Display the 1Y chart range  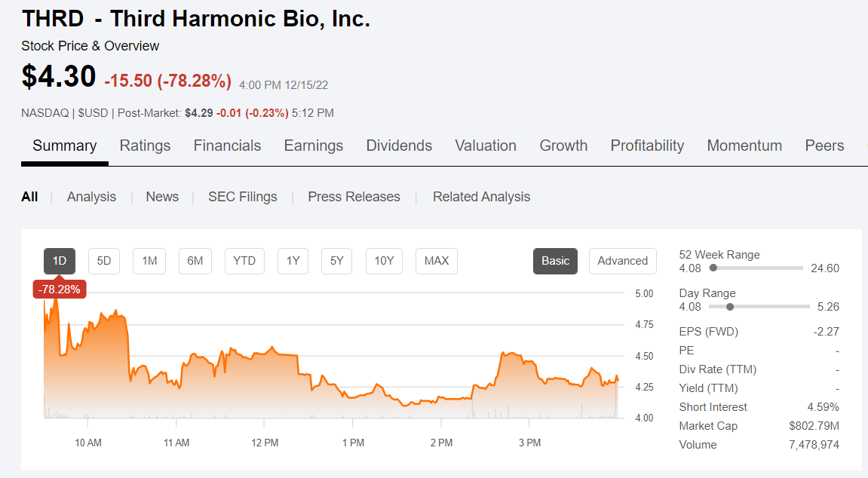(x=293, y=261)
